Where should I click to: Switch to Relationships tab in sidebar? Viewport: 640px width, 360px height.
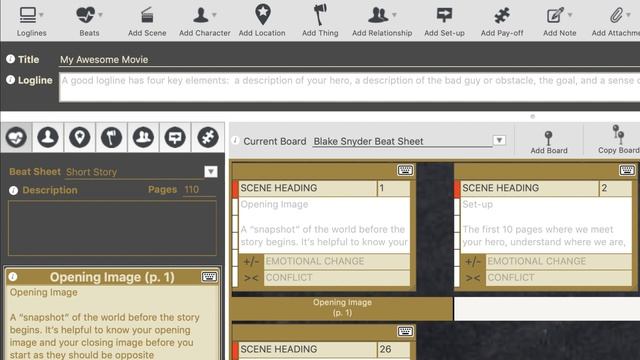coord(143,137)
